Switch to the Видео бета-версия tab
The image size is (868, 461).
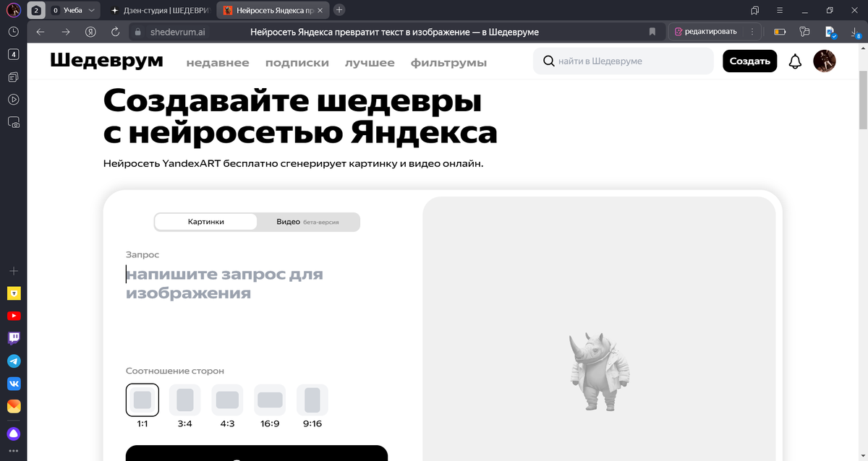pyautogui.click(x=307, y=222)
